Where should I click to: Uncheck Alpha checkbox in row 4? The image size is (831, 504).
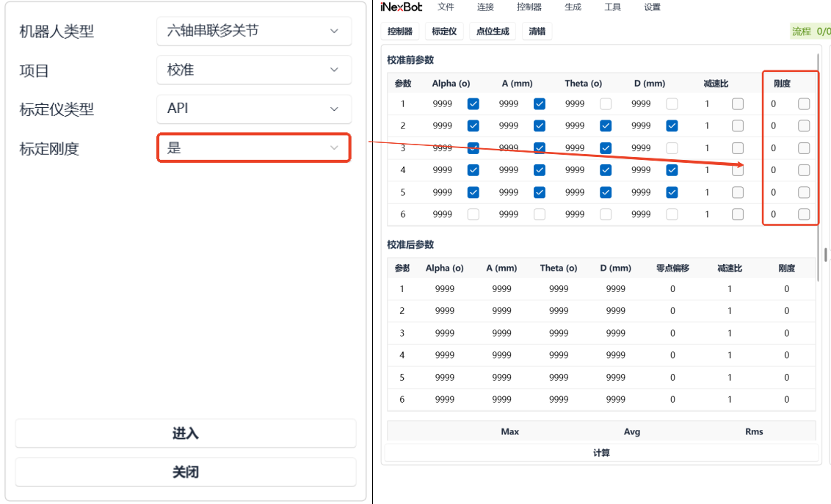pyautogui.click(x=473, y=170)
